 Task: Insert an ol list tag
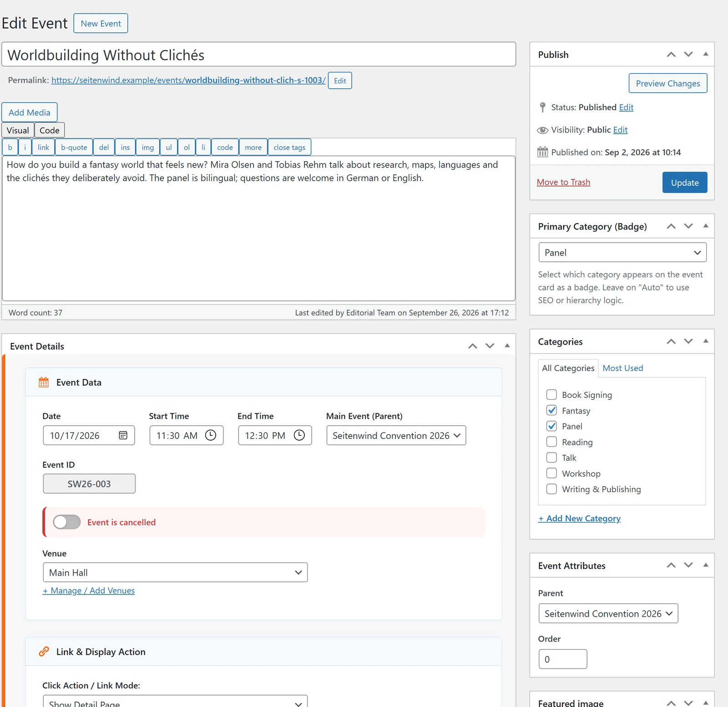pos(187,147)
